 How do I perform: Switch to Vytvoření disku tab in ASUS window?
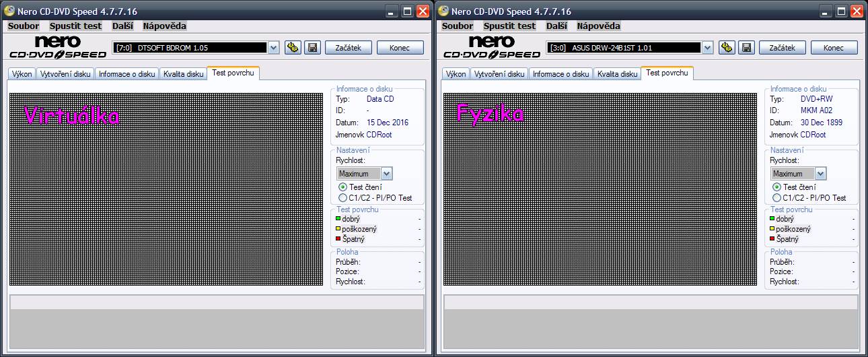pyautogui.click(x=499, y=74)
